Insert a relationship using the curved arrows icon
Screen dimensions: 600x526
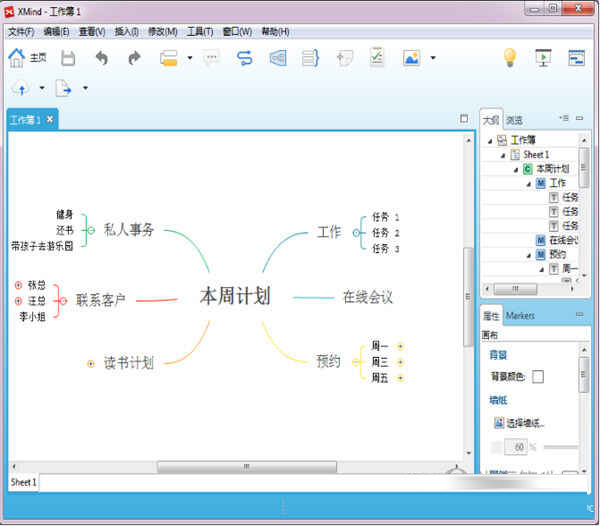[245, 58]
